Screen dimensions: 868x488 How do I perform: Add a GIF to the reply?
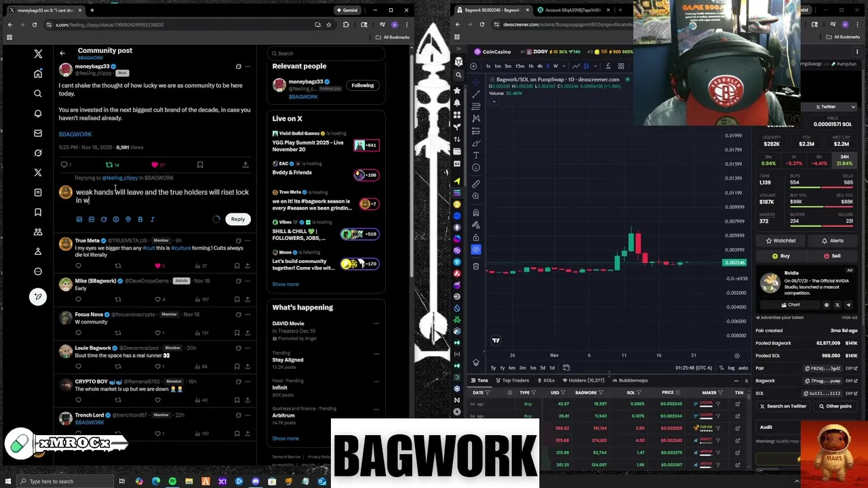pos(92,220)
